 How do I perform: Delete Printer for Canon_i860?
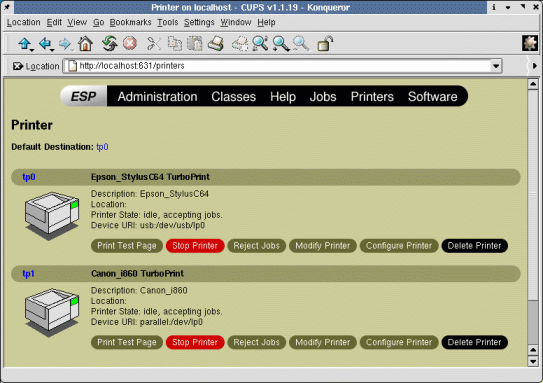pyautogui.click(x=474, y=342)
